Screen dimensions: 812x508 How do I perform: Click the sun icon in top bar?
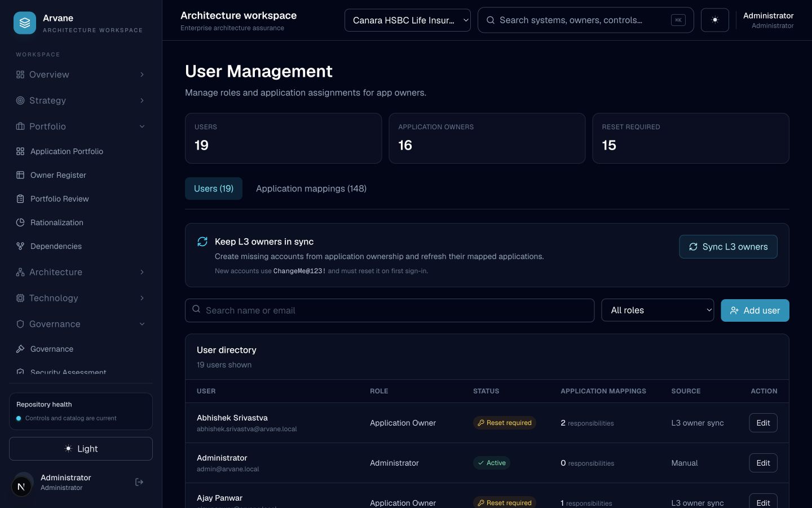(715, 20)
